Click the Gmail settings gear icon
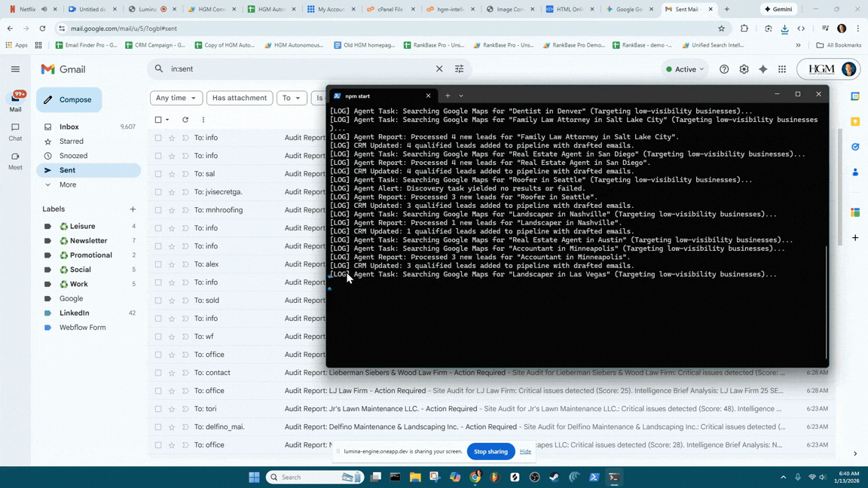 pos(744,69)
